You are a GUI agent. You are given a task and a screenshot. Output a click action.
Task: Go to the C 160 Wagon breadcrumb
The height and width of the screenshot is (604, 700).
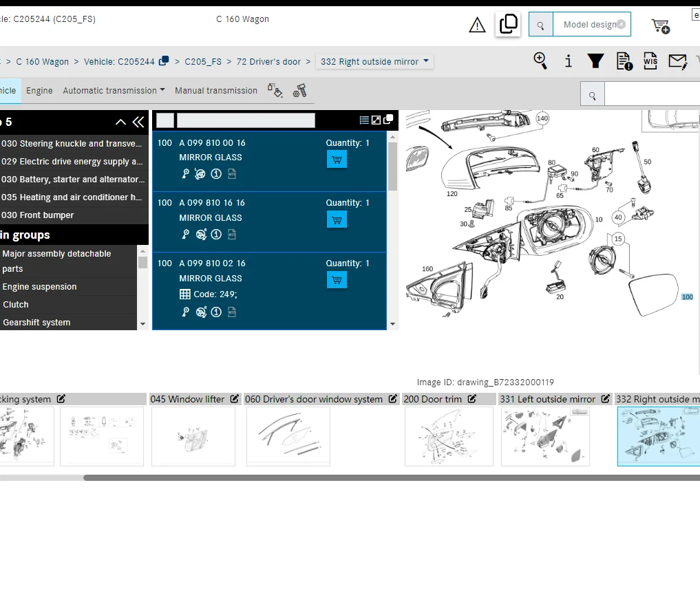[x=43, y=61]
